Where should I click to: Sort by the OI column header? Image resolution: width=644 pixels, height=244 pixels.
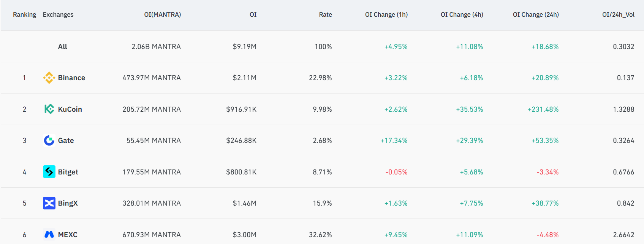(x=253, y=14)
